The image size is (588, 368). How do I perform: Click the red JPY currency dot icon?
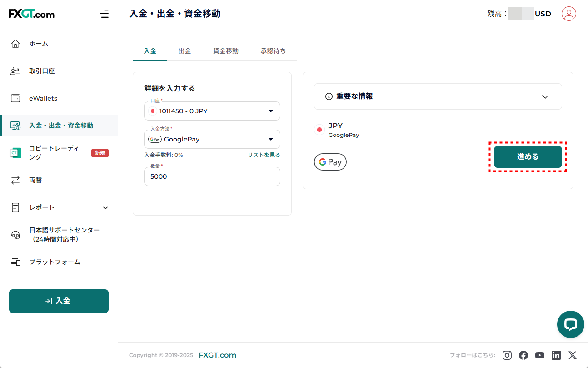319,130
